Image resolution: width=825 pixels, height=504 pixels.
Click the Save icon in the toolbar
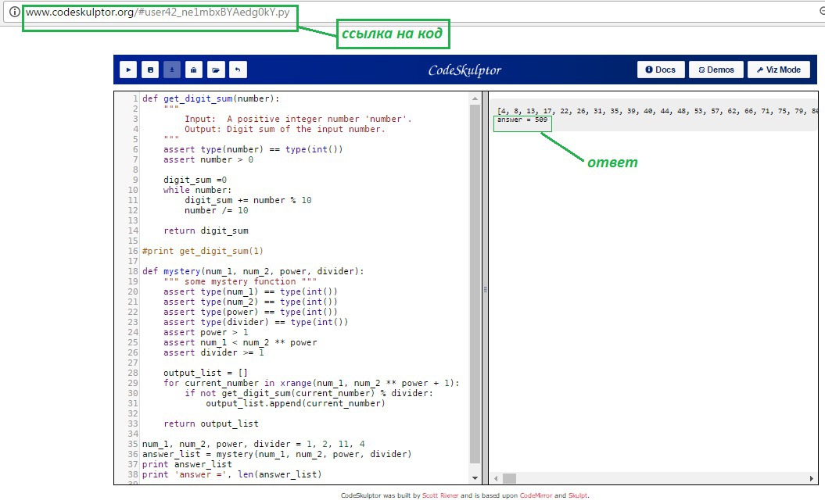(150, 70)
